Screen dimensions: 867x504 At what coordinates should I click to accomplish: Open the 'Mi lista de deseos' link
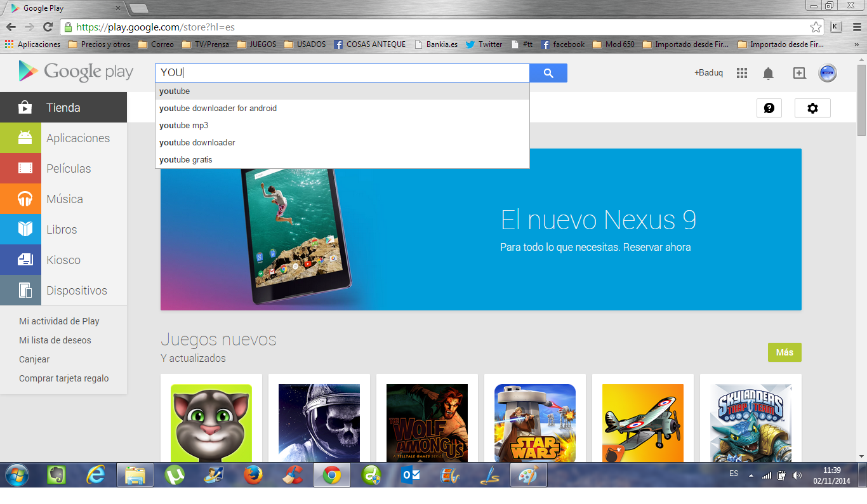coord(55,340)
